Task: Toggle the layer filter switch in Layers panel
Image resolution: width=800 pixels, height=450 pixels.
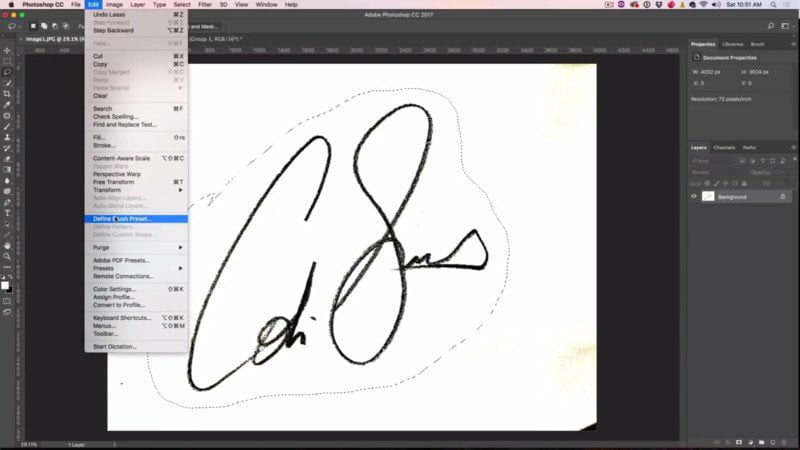Action: (792, 160)
